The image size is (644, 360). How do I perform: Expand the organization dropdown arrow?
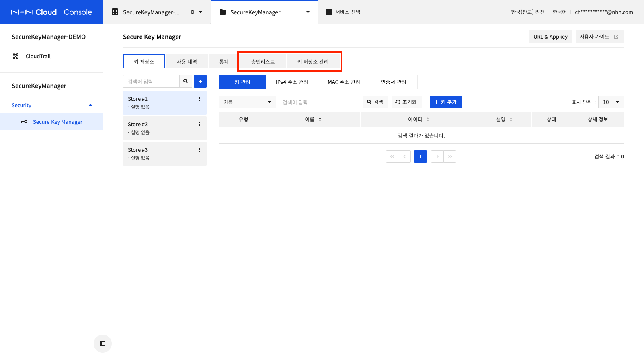[201, 12]
